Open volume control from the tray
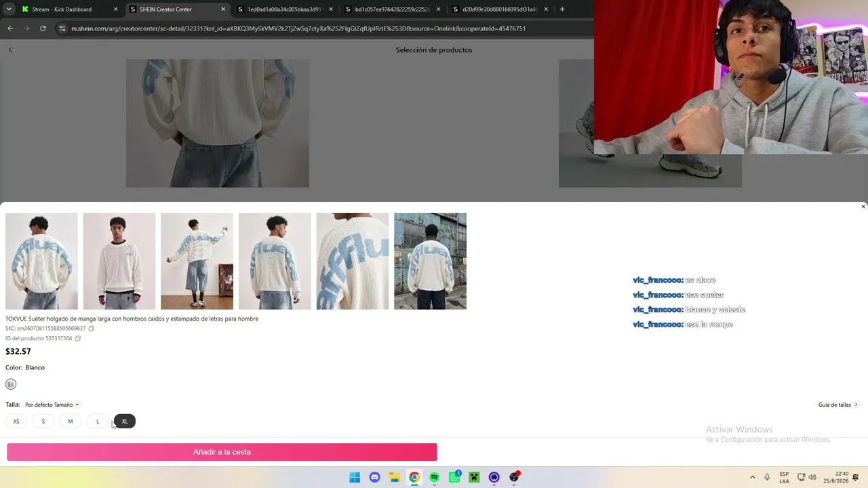This screenshot has width=868, height=488. pyautogui.click(x=812, y=477)
